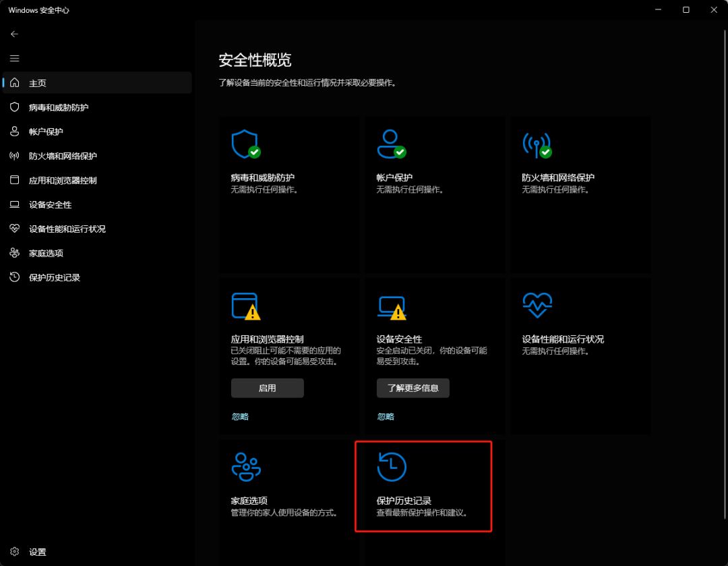The width and height of the screenshot is (728, 566).
Task: Click text 管理你的家人使用设备的方式。
Action: (284, 513)
